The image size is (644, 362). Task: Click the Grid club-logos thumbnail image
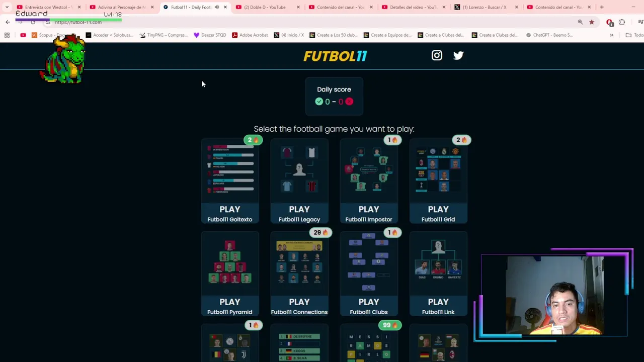pyautogui.click(x=438, y=170)
